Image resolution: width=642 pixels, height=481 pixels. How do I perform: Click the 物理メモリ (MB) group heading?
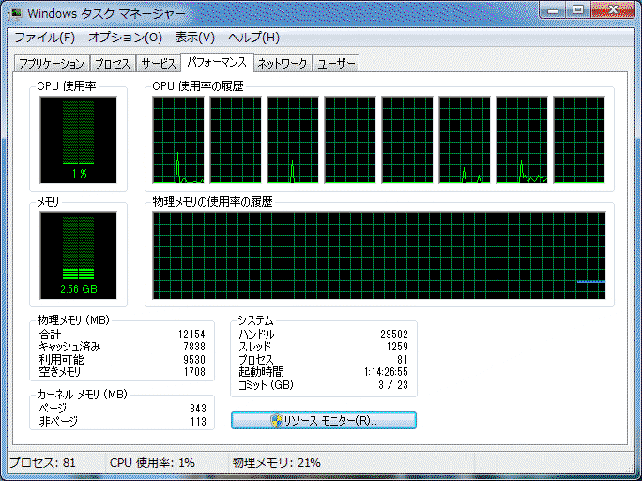pos(74,320)
